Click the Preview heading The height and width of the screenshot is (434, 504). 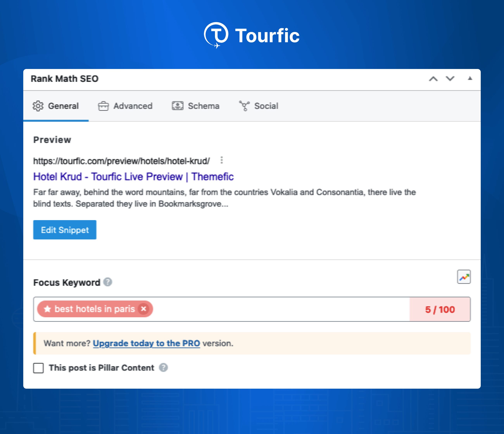point(52,140)
